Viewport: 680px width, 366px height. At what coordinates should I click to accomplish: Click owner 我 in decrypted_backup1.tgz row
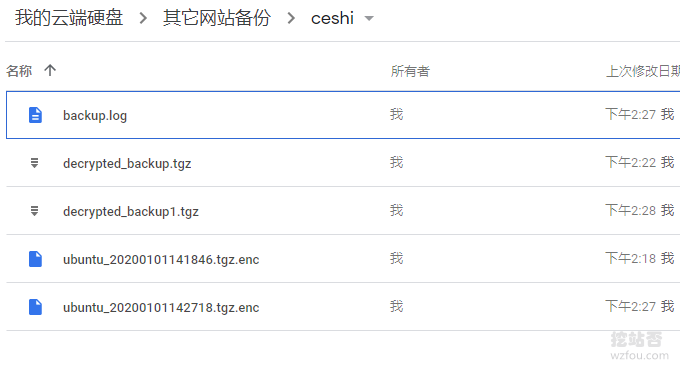click(396, 211)
